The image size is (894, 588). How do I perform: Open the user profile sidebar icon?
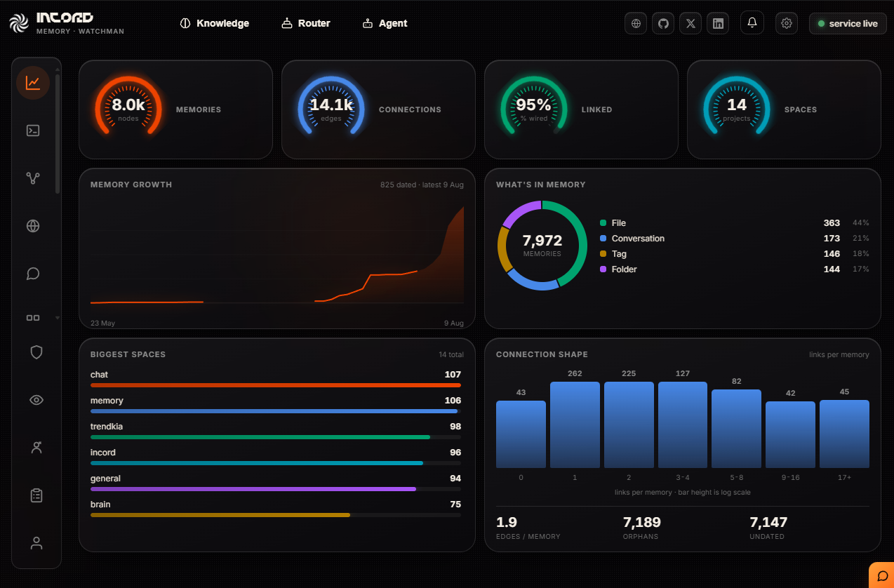(x=36, y=543)
